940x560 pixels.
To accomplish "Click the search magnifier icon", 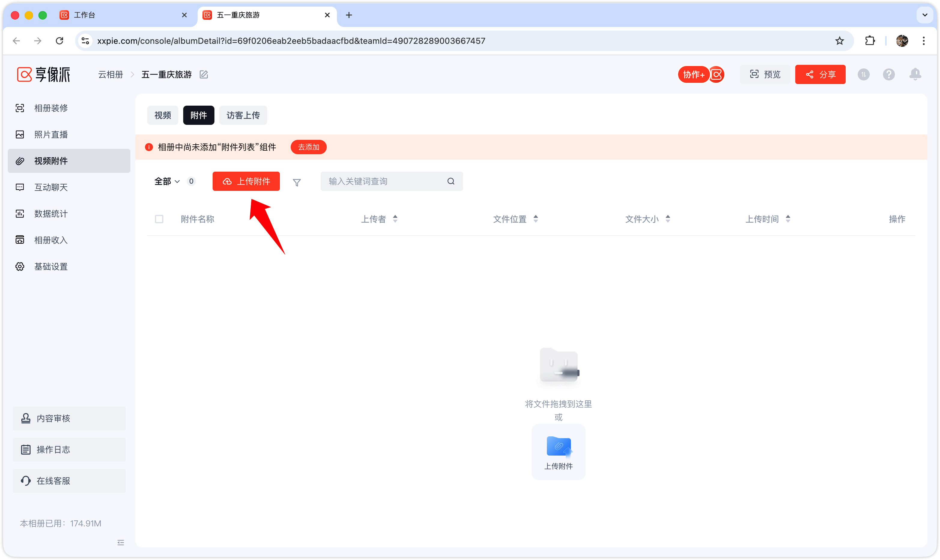I will click(451, 181).
